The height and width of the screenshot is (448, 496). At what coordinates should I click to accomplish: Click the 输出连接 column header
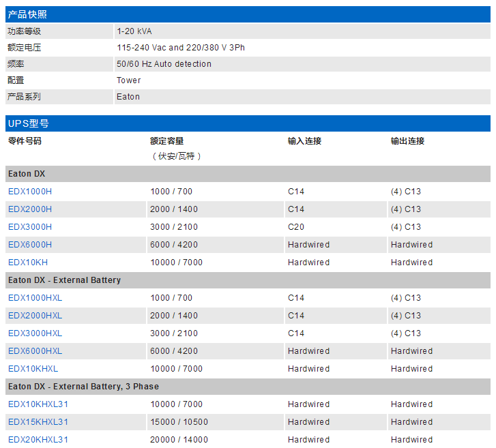point(407,141)
